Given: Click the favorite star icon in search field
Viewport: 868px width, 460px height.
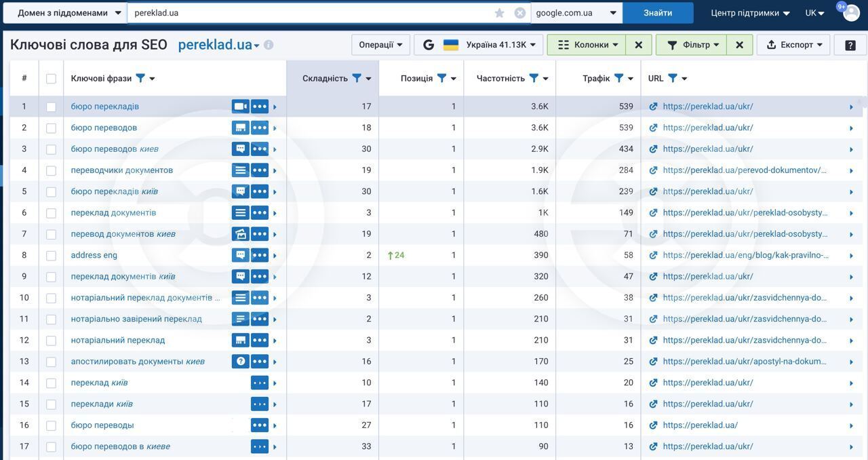Looking at the screenshot, I should 500,13.
